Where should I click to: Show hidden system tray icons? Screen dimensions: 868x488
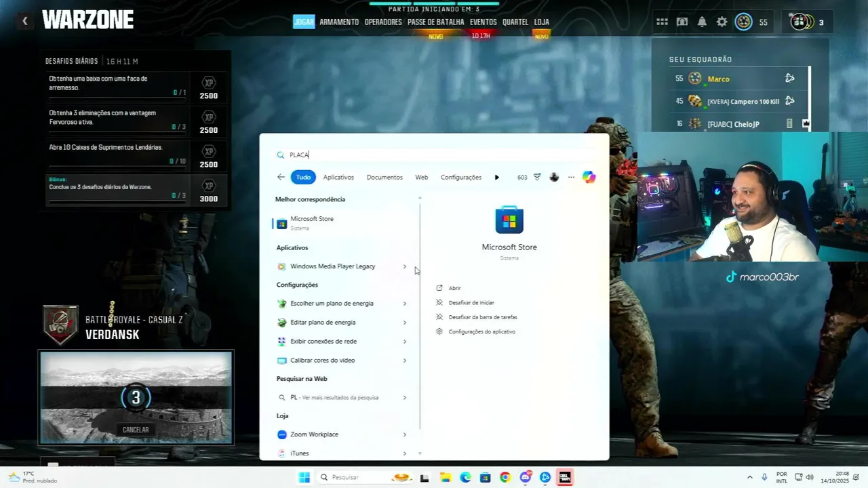[x=749, y=477]
